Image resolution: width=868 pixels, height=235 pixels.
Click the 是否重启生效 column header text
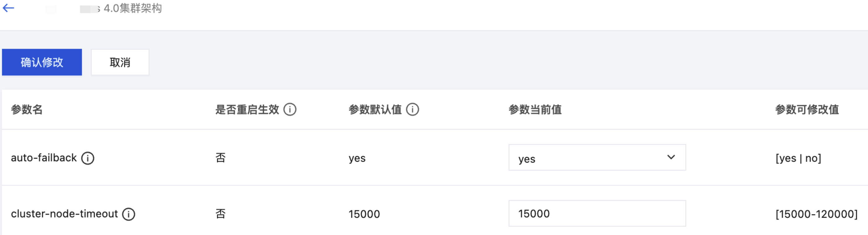(x=247, y=110)
